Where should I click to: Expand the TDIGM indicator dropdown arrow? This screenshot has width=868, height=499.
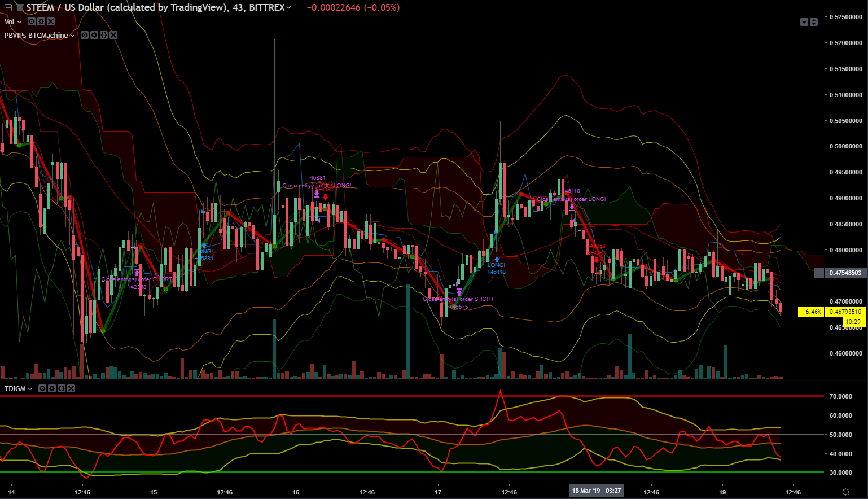coord(30,389)
